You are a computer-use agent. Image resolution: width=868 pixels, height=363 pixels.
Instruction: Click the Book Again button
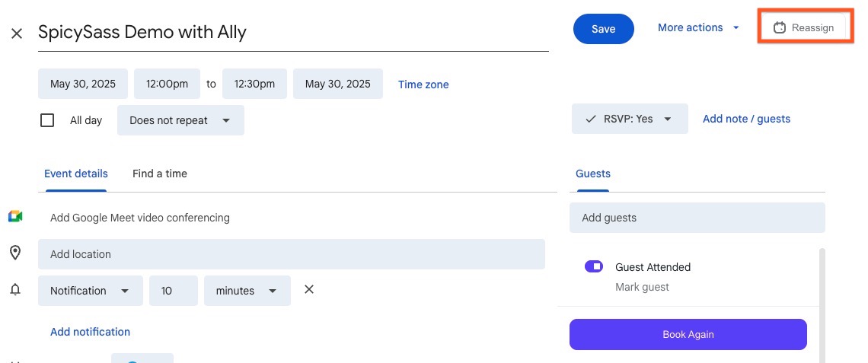(x=688, y=334)
